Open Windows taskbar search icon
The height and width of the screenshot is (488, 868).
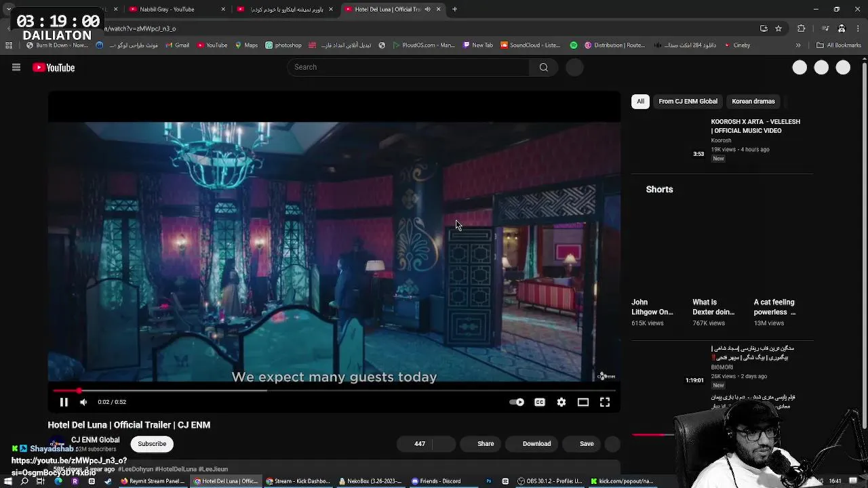(24, 481)
